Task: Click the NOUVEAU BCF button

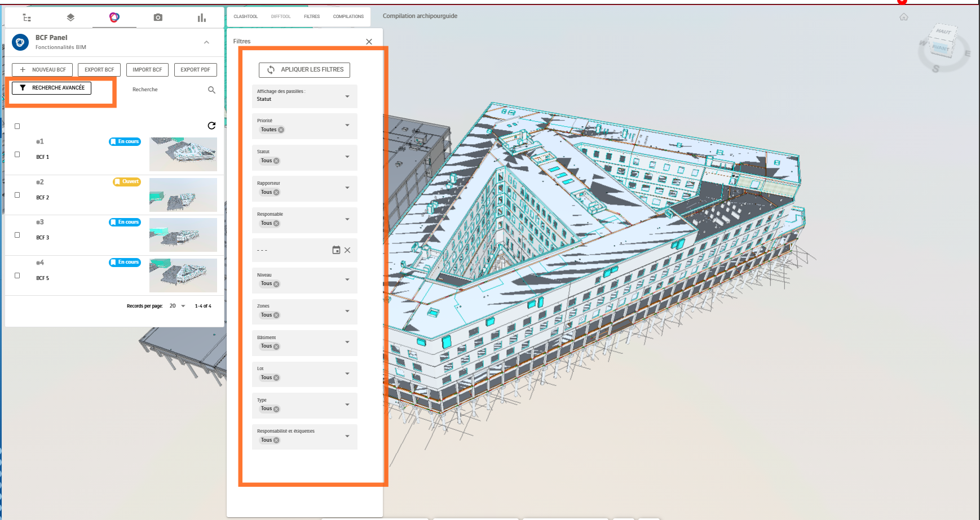Action: tap(42, 70)
